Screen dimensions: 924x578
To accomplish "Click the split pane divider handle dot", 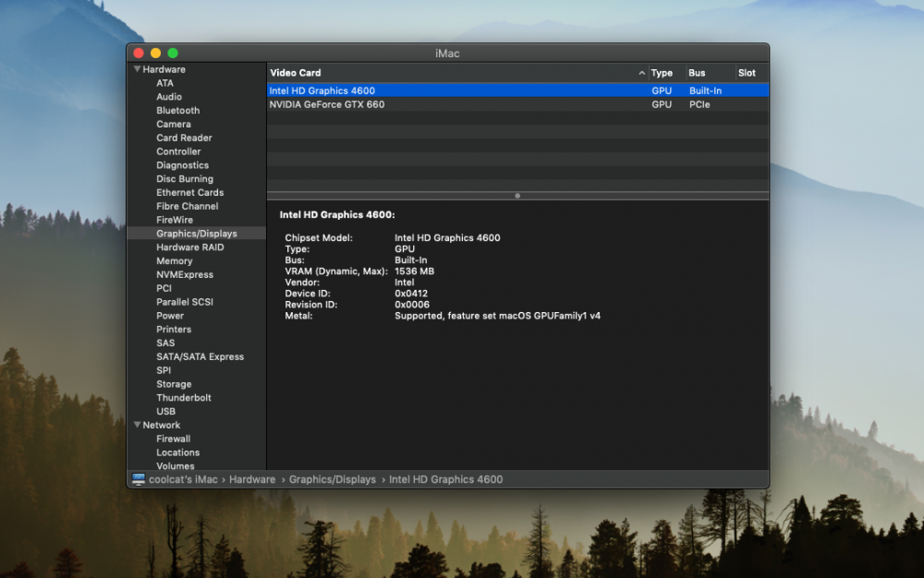I will [x=517, y=196].
